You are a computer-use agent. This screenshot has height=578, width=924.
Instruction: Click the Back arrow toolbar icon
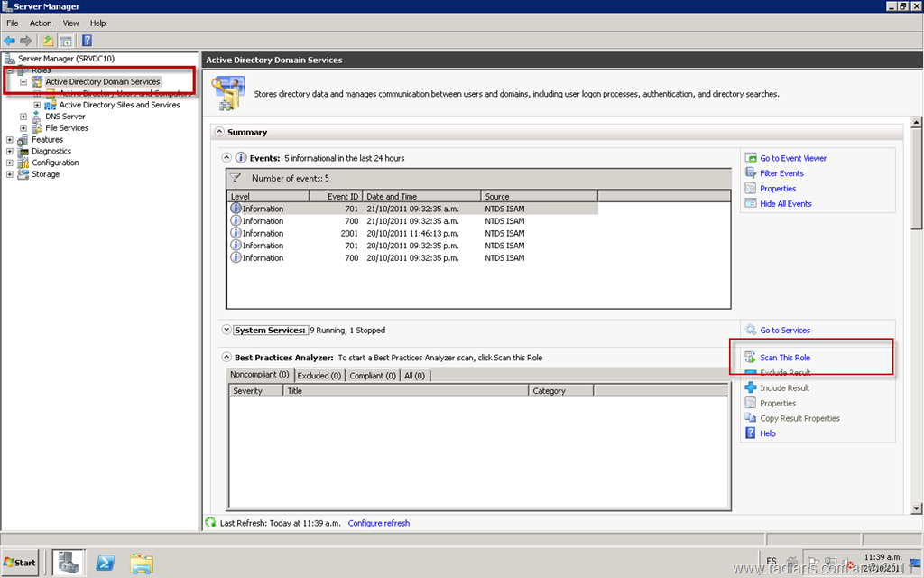9,41
